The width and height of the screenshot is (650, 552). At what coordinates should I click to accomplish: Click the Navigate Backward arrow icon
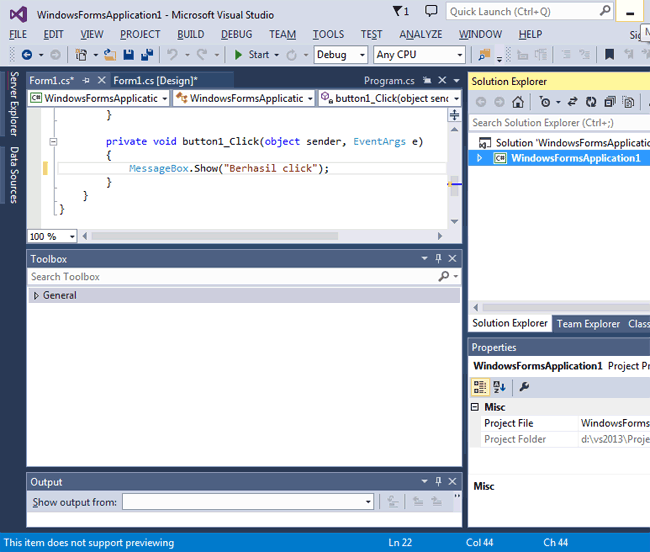[x=27, y=55]
